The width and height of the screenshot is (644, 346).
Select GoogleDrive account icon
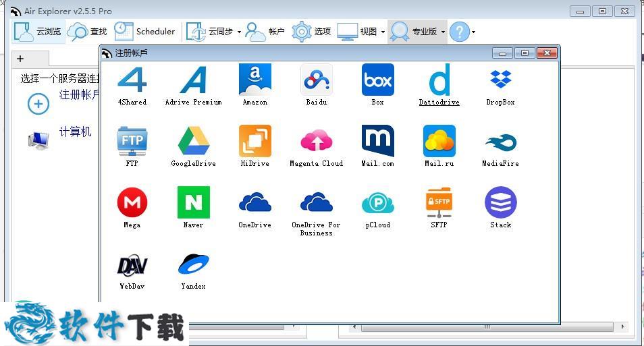tap(194, 141)
